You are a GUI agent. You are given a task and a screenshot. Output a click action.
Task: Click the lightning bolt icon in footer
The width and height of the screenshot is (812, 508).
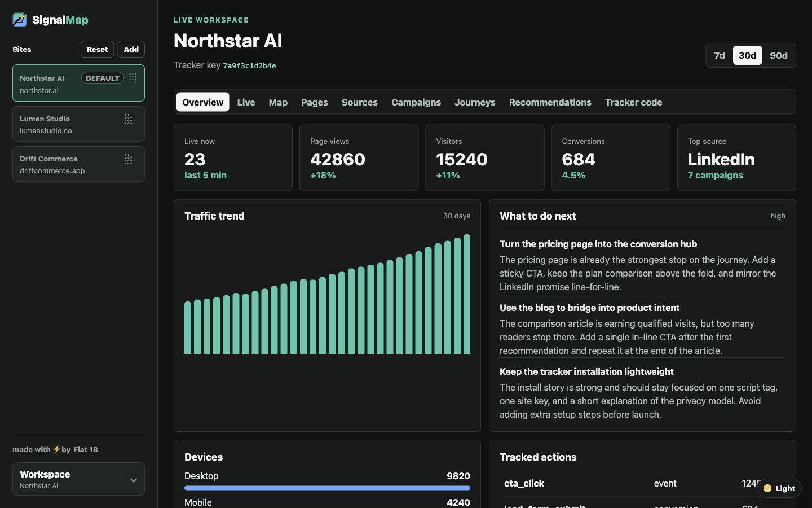click(x=56, y=449)
